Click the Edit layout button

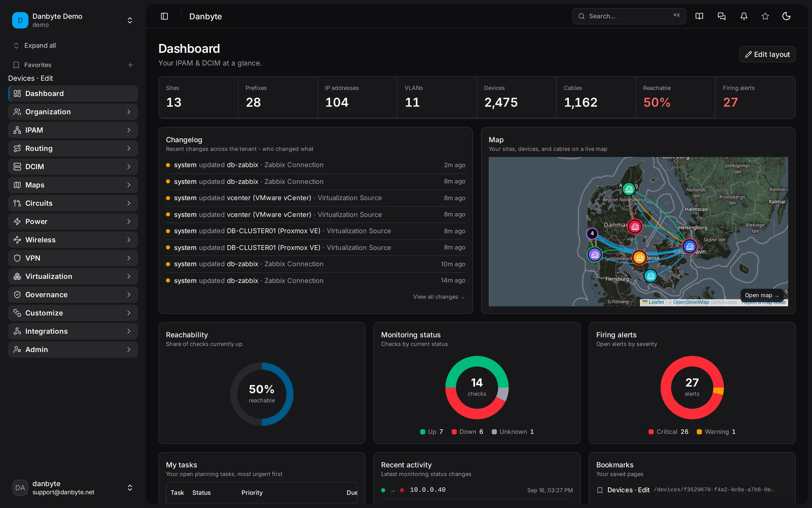pos(767,54)
